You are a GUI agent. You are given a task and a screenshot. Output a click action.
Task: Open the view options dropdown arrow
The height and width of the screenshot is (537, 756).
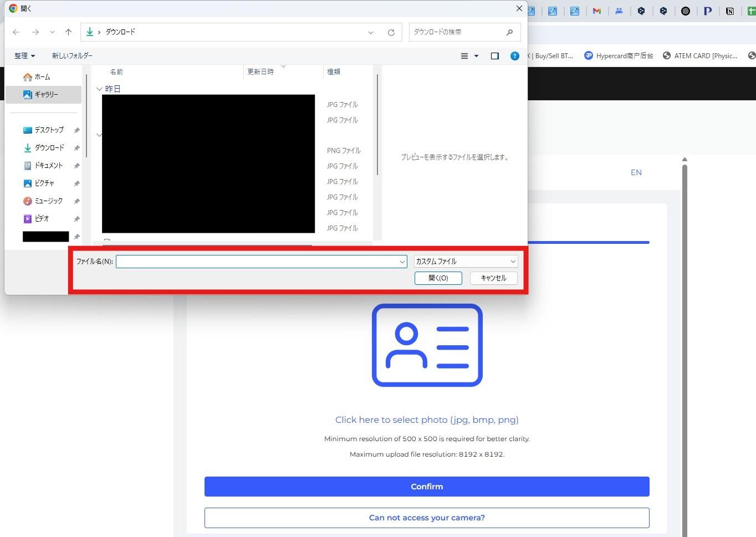(x=476, y=56)
